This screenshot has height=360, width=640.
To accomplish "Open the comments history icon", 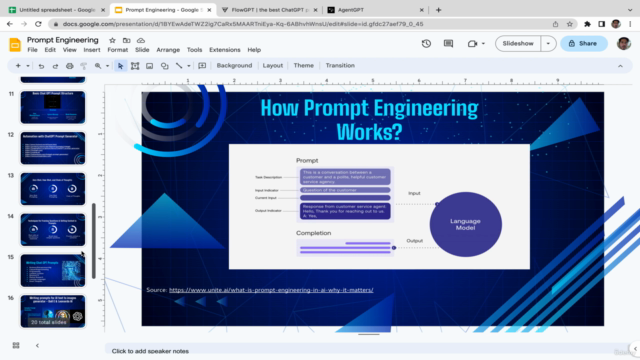I will coord(448,43).
